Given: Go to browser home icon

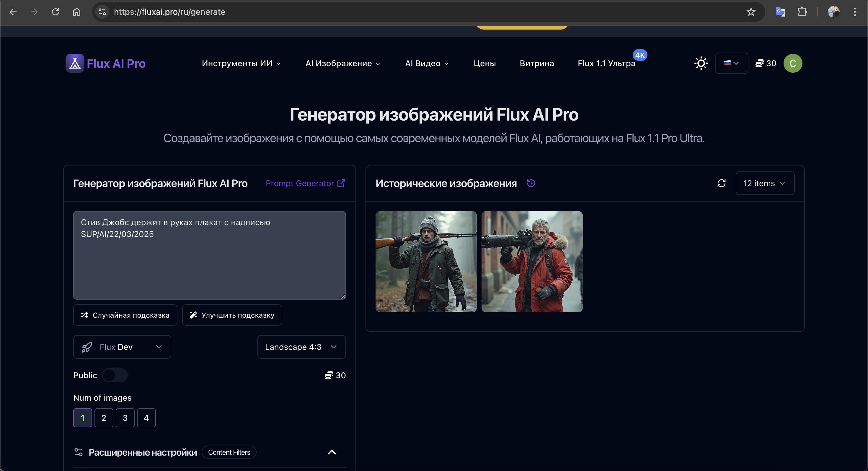Looking at the screenshot, I should 77,12.
